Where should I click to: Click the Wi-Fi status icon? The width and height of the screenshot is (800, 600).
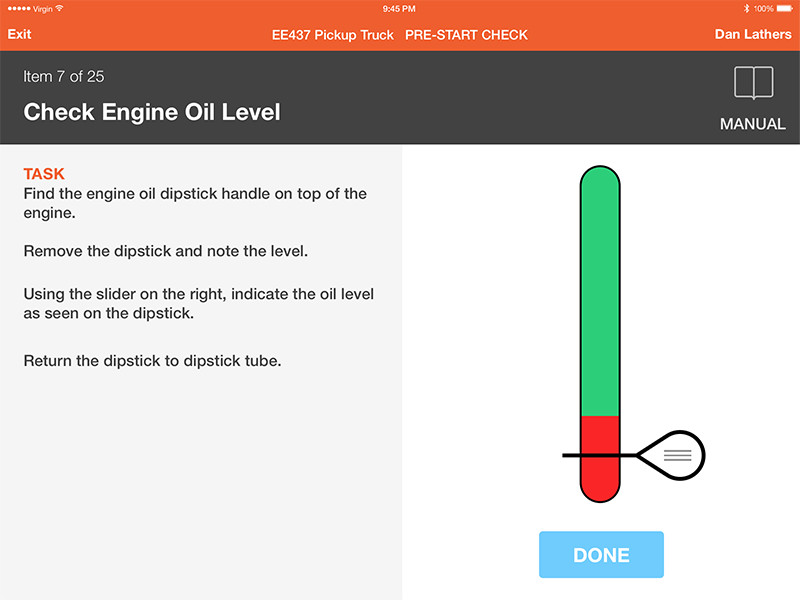59,8
